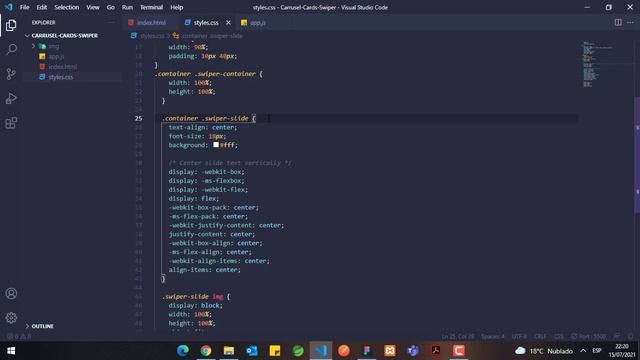
Task: Open Figma from taskbar
Action: [367, 351]
